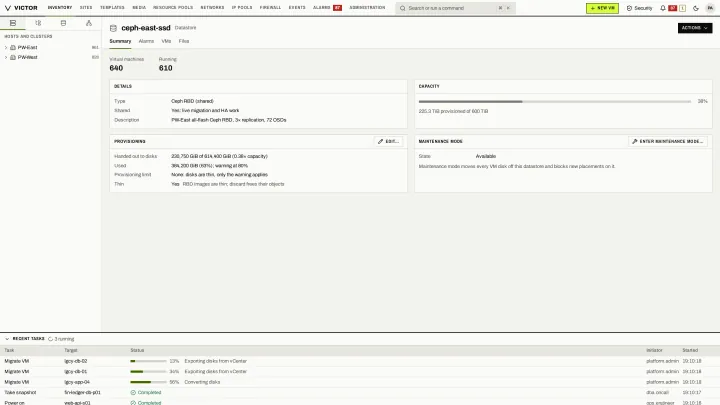
Task: Click the datastore icon beside ceph-east-ssd
Action: click(113, 28)
